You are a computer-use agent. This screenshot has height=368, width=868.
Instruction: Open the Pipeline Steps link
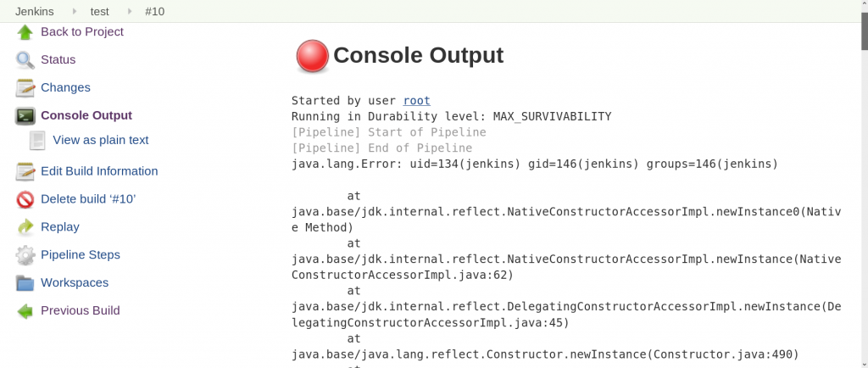pyautogui.click(x=81, y=255)
